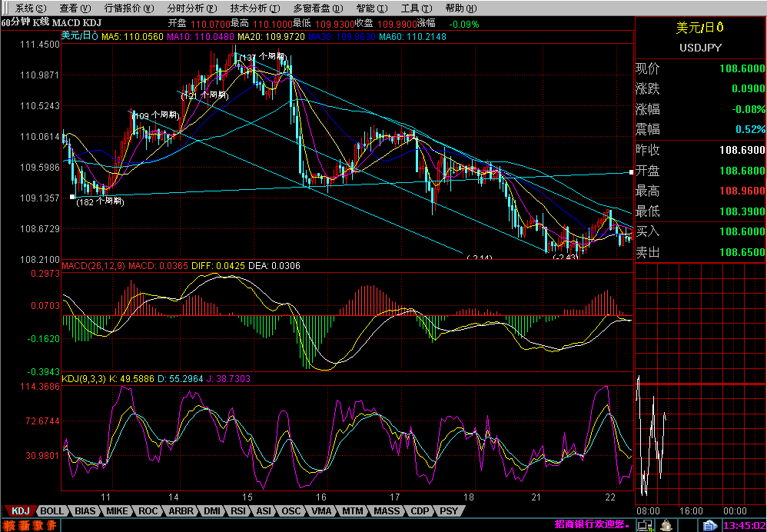Click the alert bell icon in status bar
Viewport: 767px width, 532px height.
[x=666, y=525]
